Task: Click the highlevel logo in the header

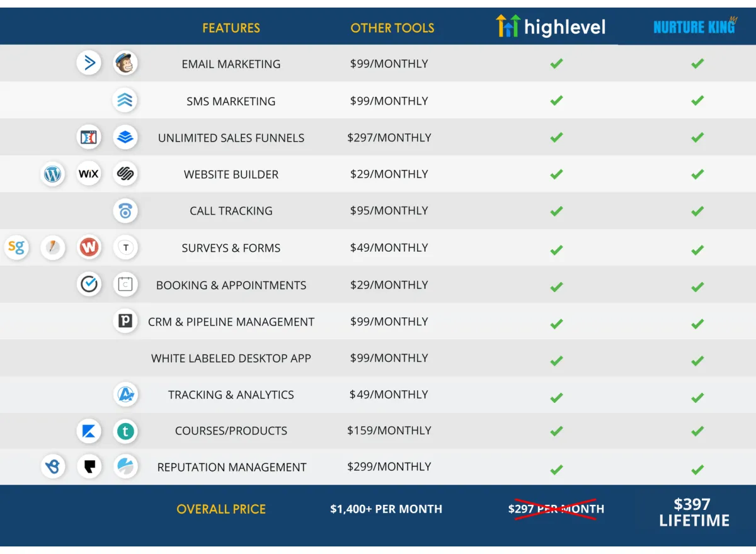Action: [x=551, y=26]
